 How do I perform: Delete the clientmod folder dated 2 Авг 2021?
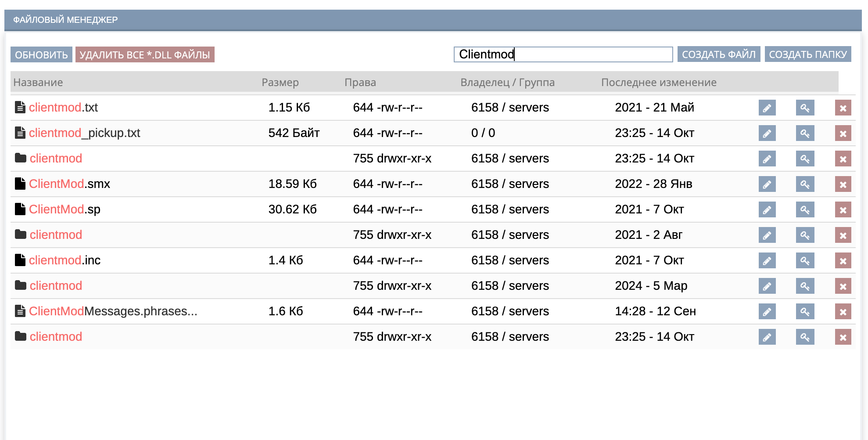click(843, 235)
